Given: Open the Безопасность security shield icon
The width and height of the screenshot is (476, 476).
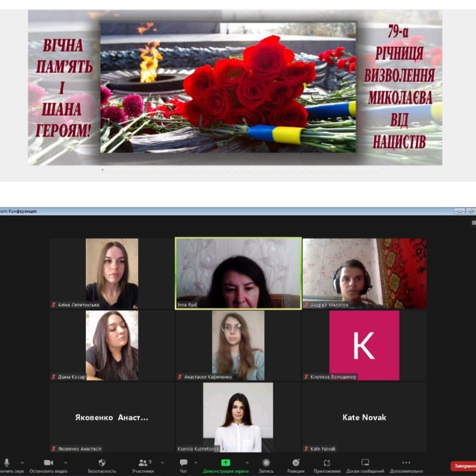Looking at the screenshot, I should pos(102,463).
